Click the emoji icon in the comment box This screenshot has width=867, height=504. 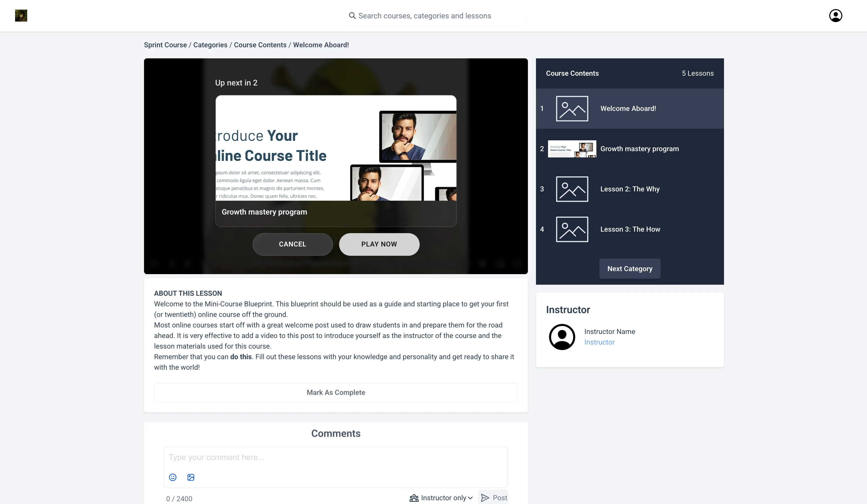[x=172, y=477]
